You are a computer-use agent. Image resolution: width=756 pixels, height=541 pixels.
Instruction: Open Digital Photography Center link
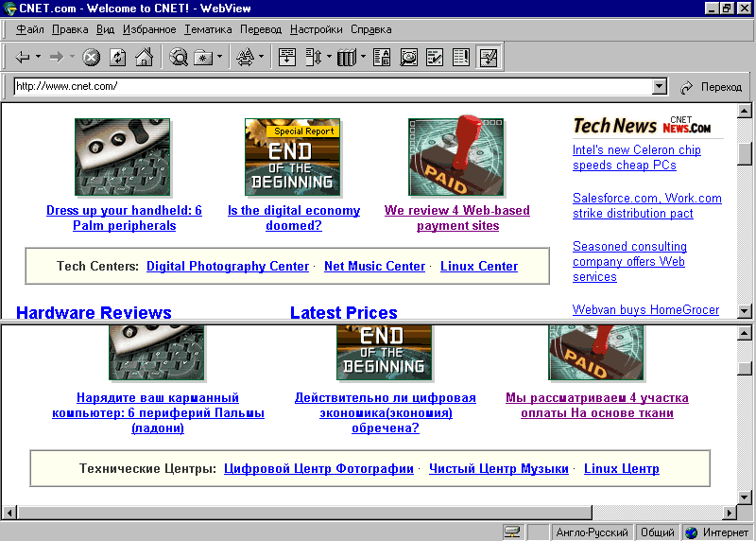228,266
